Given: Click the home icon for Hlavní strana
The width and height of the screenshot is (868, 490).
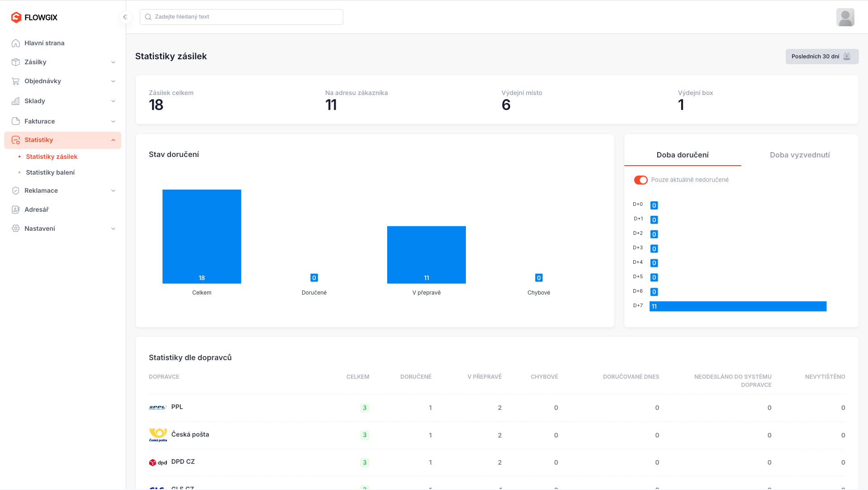Looking at the screenshot, I should point(16,43).
